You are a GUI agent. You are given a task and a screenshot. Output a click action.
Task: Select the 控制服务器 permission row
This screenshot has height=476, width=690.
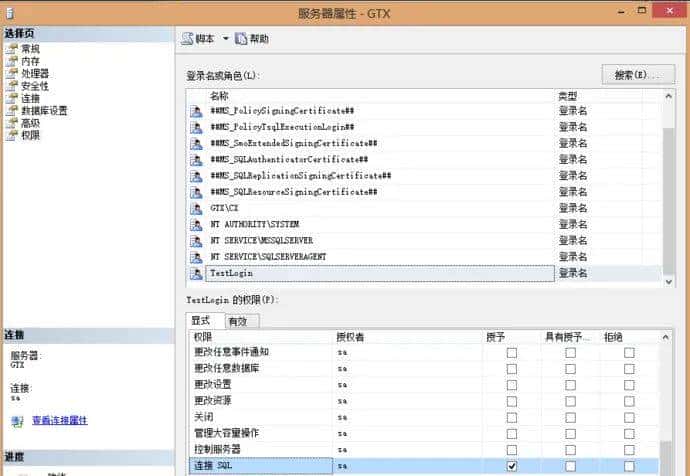tap(424, 450)
